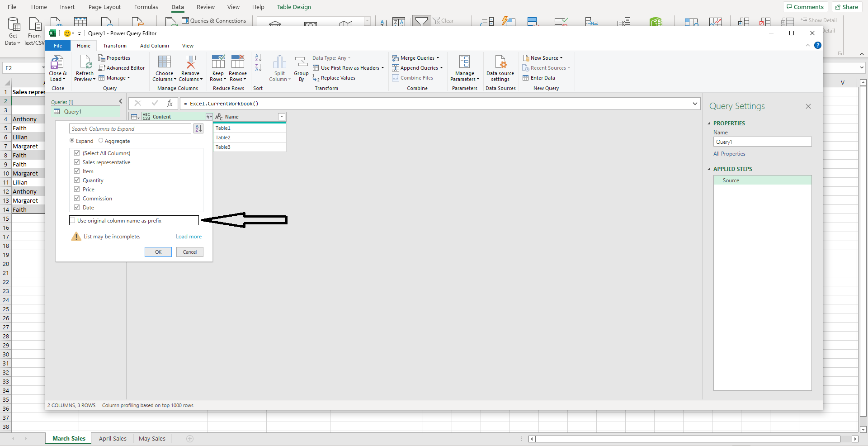
Task: Open the Group By tool
Action: tap(301, 67)
